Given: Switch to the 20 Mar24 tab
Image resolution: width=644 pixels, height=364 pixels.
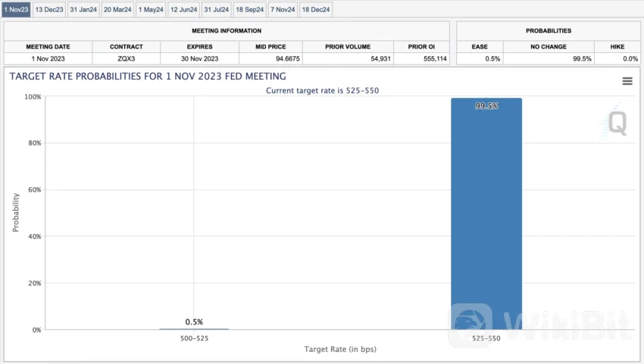Looking at the screenshot, I should coord(117,9).
